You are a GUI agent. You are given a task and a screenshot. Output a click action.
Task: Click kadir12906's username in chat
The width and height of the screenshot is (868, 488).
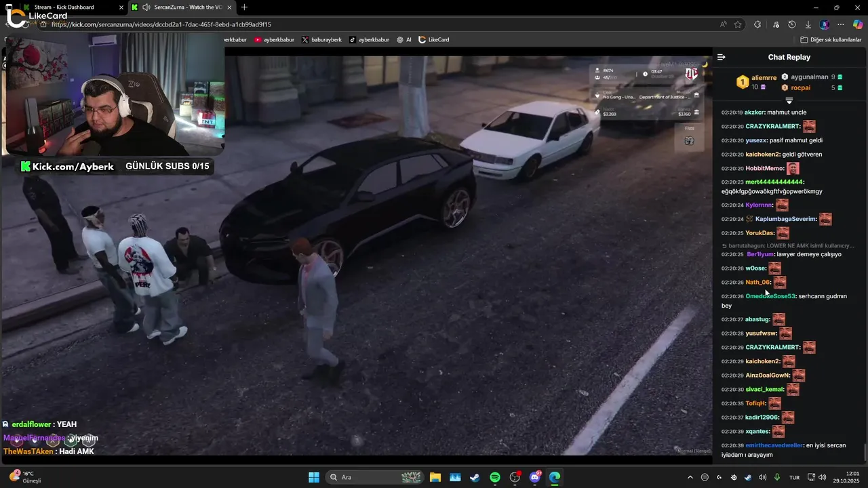(x=762, y=418)
